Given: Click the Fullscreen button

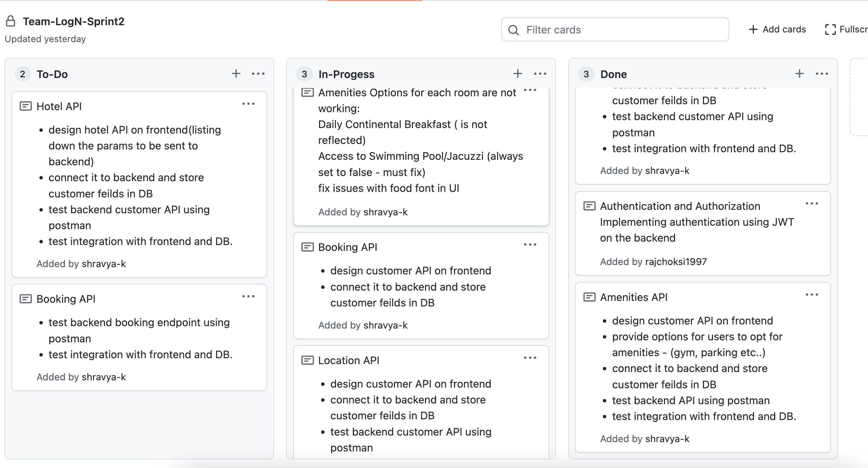Looking at the screenshot, I should click(846, 29).
